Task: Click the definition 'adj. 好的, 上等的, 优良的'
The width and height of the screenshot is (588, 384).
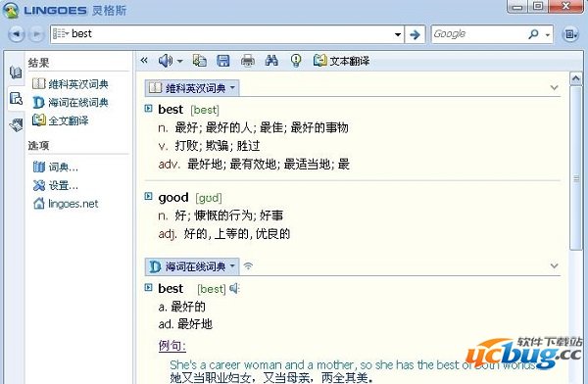Action: click(224, 233)
